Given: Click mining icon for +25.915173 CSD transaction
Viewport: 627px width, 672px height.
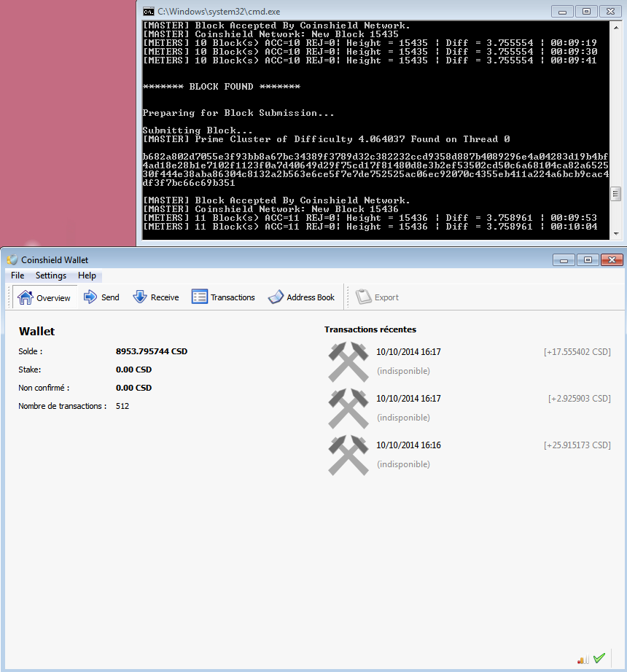Looking at the screenshot, I should tap(348, 455).
